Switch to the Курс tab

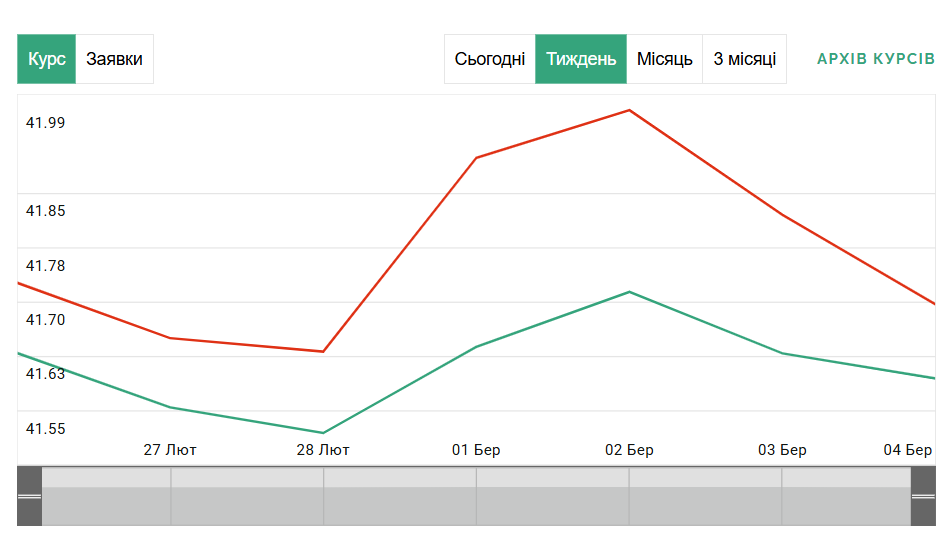click(47, 59)
